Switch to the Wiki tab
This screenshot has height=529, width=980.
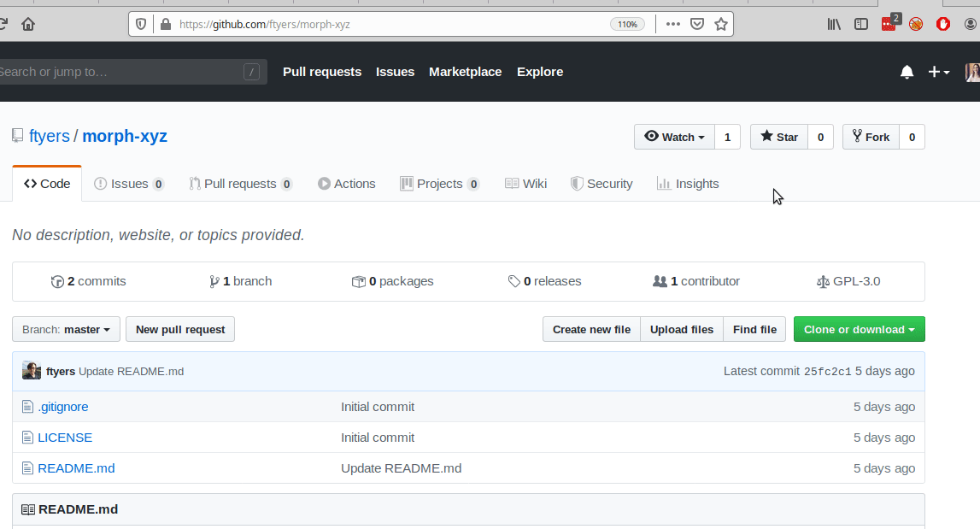point(525,184)
